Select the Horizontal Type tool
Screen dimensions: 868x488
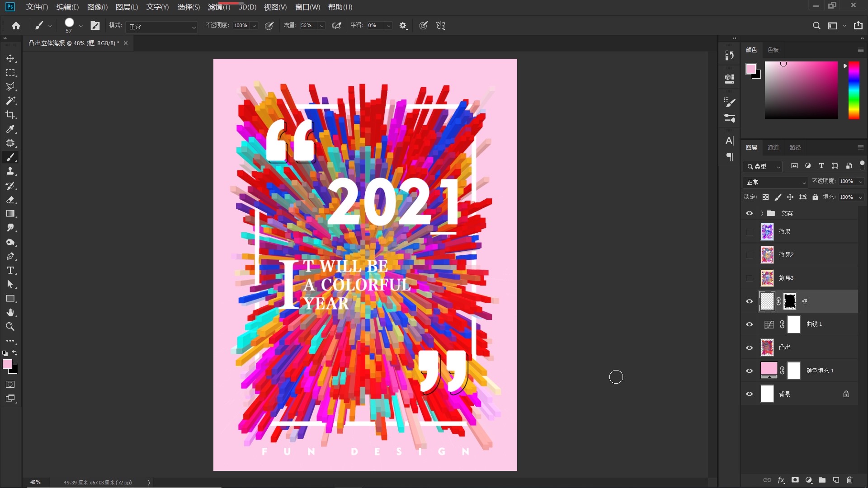tap(10, 270)
